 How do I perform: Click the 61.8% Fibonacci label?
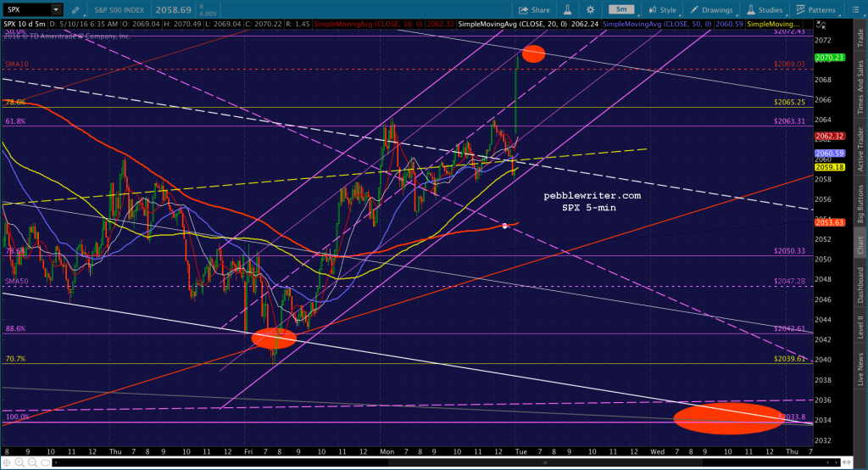(x=15, y=121)
